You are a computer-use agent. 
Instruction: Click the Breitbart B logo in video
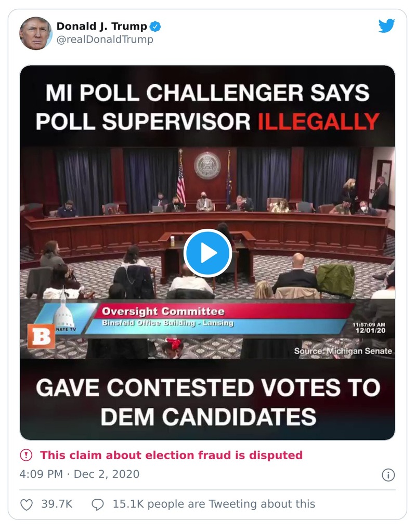click(x=41, y=335)
